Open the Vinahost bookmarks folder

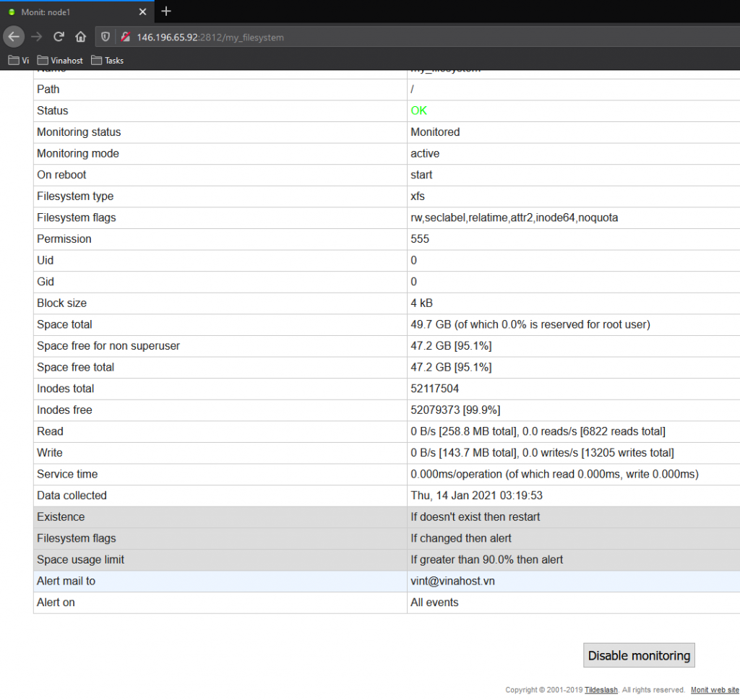tap(61, 61)
